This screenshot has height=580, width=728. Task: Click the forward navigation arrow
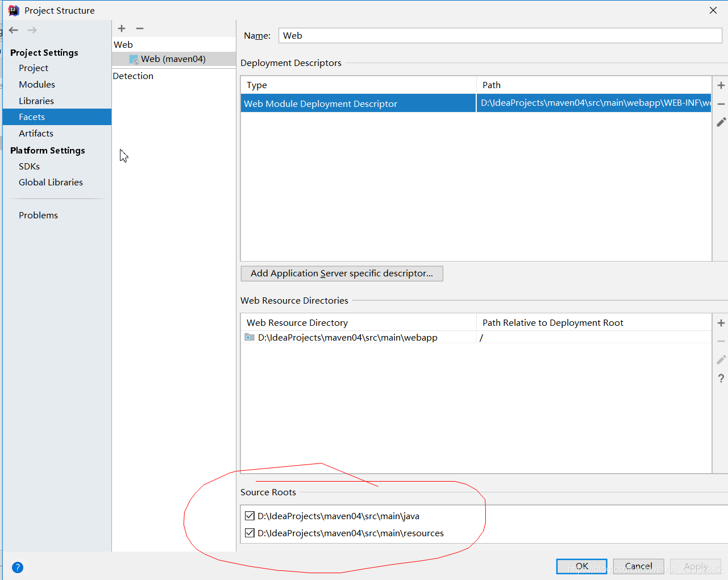pyautogui.click(x=32, y=30)
